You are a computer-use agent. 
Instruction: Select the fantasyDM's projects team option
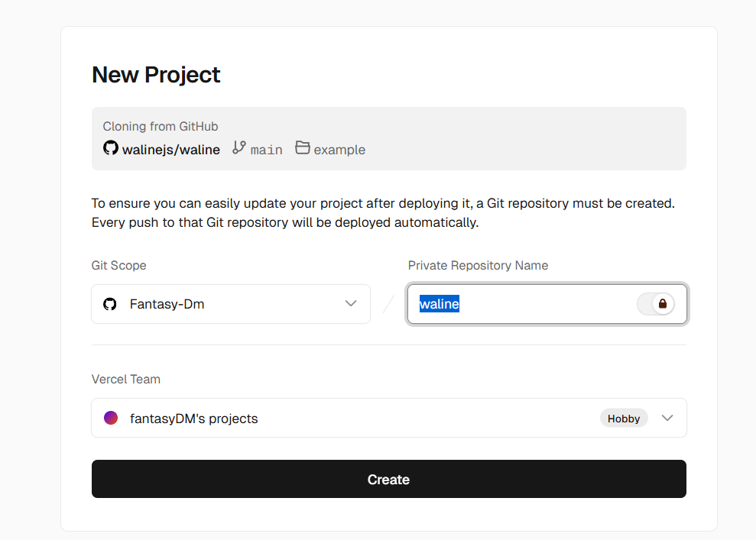click(x=193, y=419)
